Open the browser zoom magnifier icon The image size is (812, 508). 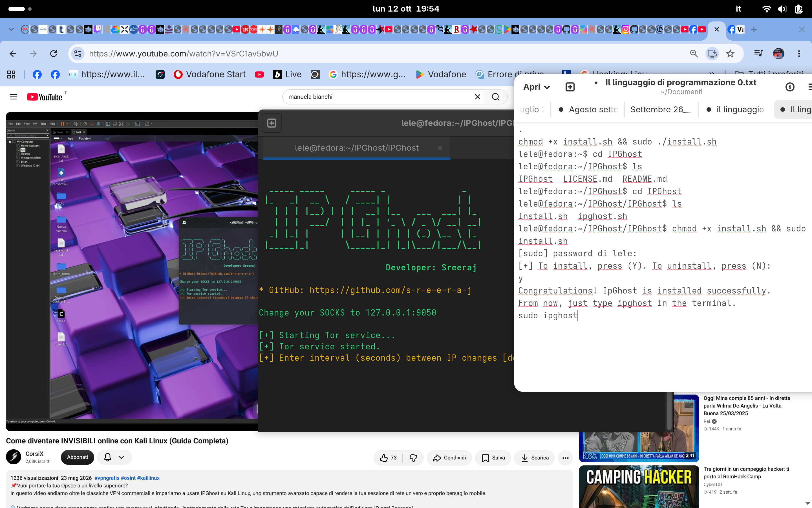click(694, 54)
